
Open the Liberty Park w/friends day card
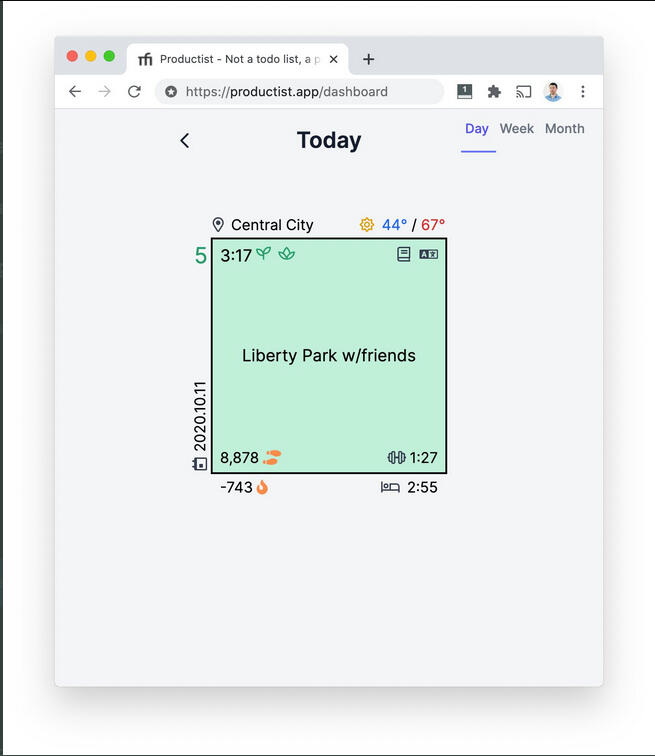(x=329, y=355)
